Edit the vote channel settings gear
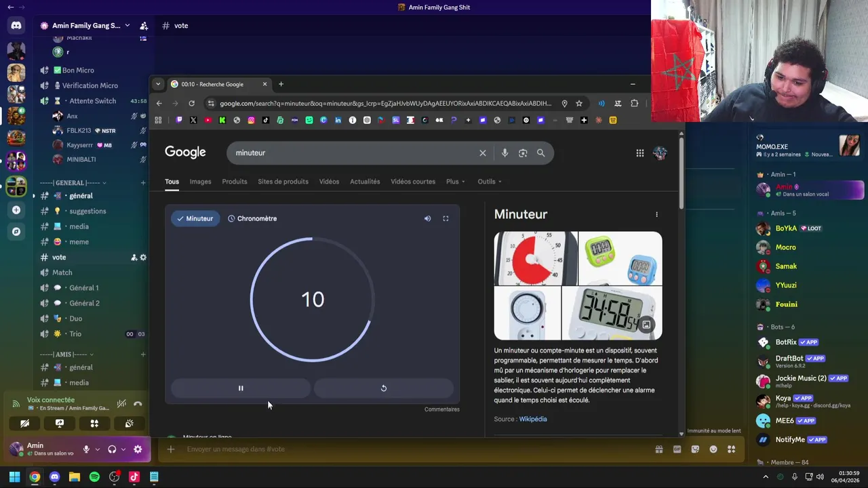868x488 pixels. click(143, 258)
